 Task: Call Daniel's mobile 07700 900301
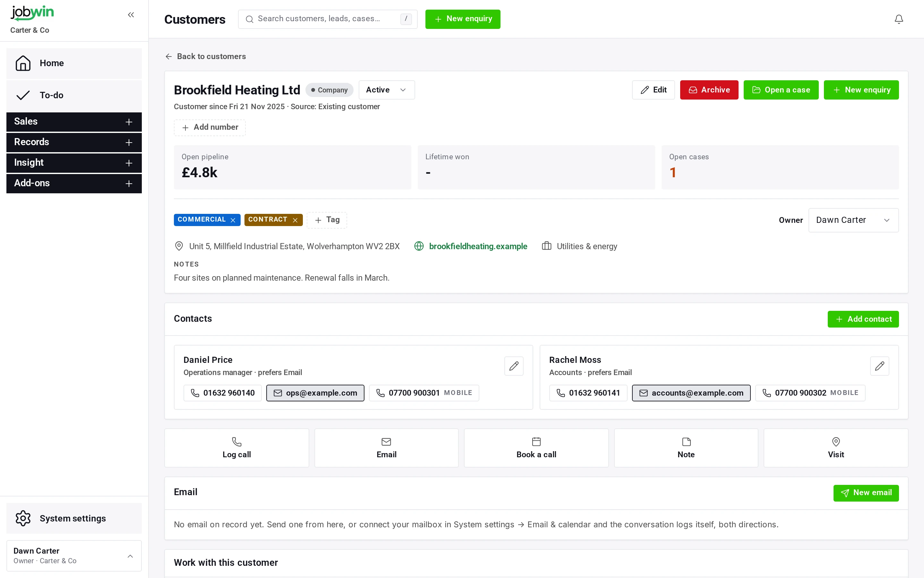pyautogui.click(x=424, y=393)
